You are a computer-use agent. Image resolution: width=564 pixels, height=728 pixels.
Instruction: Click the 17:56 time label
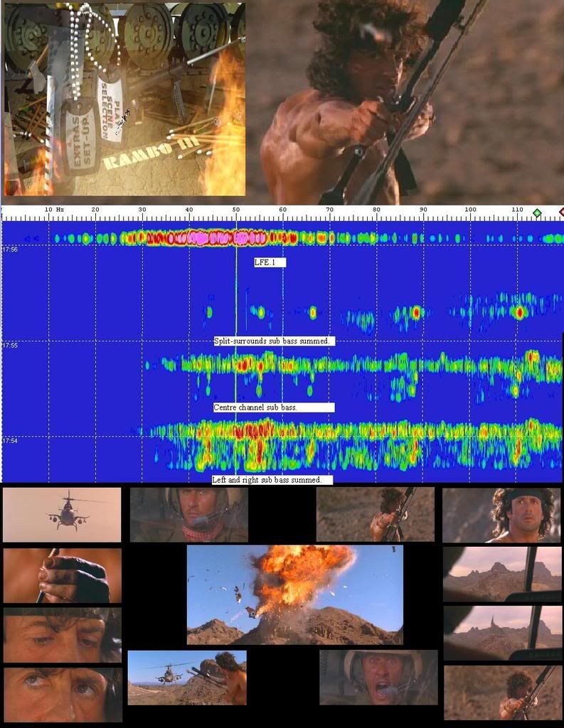(x=10, y=250)
